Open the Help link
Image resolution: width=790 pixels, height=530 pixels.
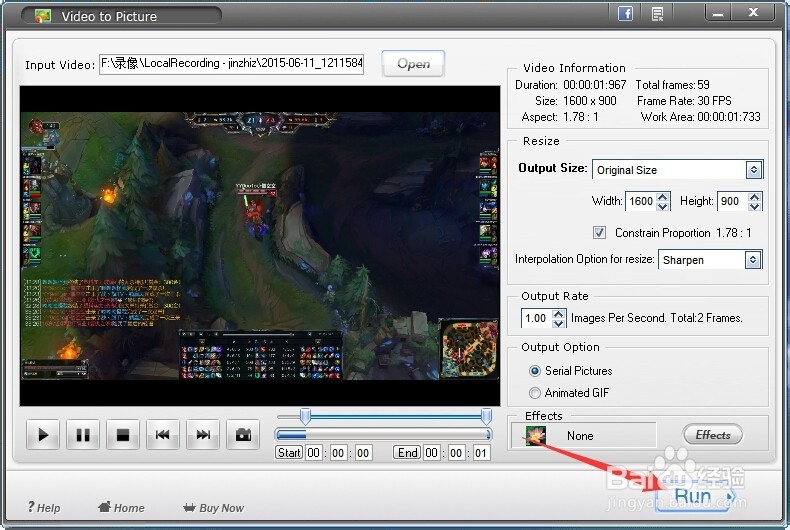tap(44, 507)
